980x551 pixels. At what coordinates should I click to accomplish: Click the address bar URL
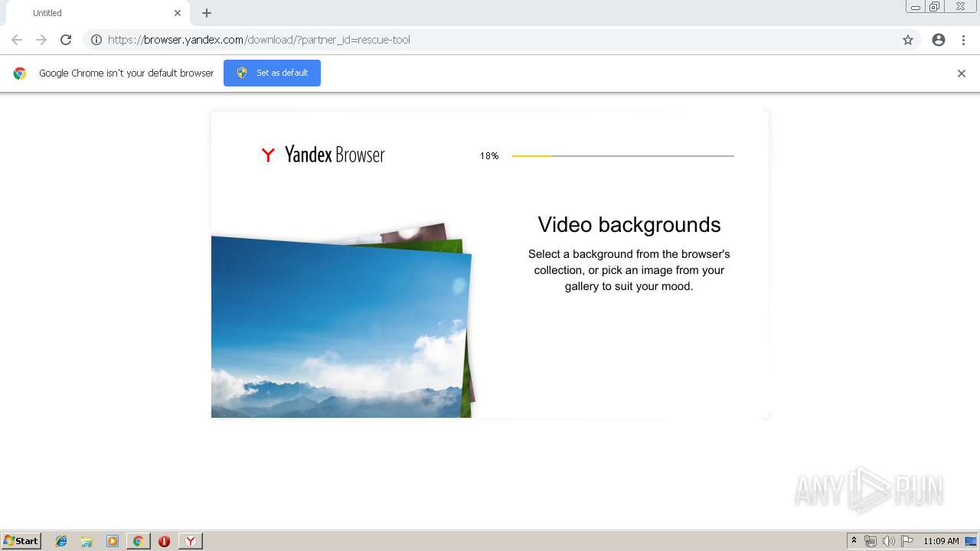[259, 40]
